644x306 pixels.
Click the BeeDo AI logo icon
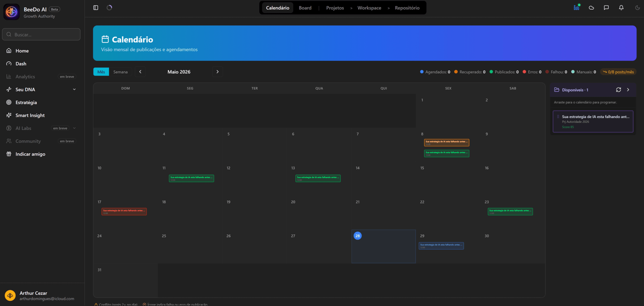point(12,12)
